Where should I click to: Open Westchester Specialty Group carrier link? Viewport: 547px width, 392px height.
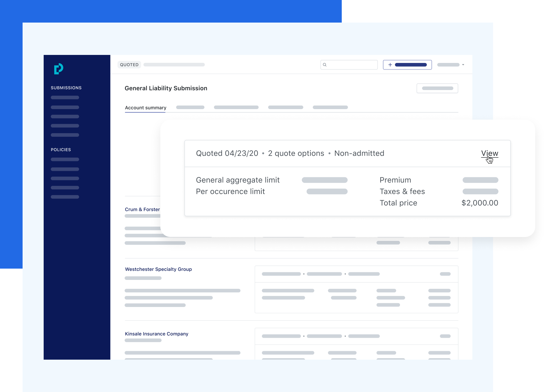click(x=158, y=269)
